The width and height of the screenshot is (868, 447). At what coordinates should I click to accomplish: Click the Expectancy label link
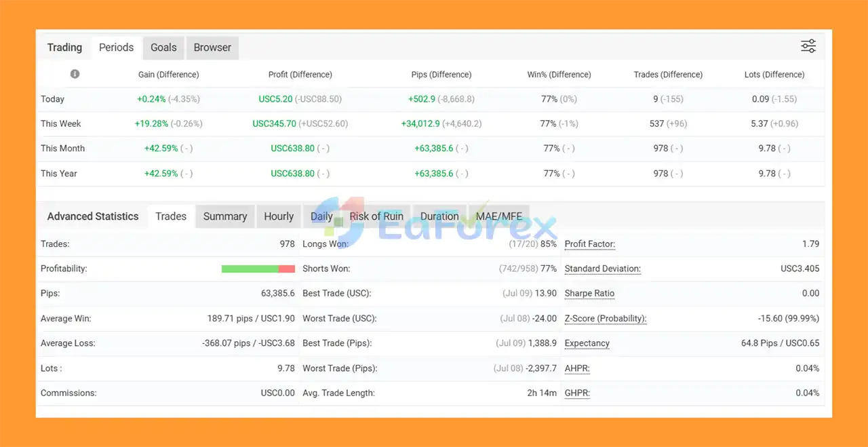click(587, 343)
